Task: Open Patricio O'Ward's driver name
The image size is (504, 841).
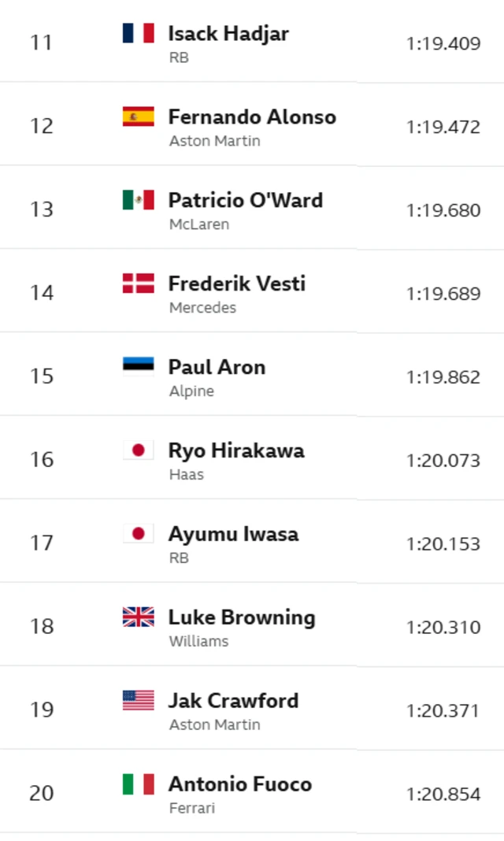Action: [245, 200]
